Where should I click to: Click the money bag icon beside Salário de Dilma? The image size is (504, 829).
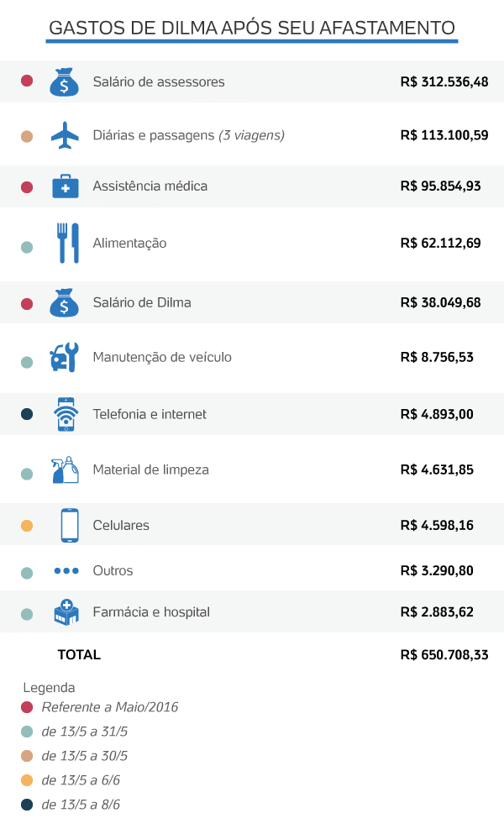coord(64,302)
